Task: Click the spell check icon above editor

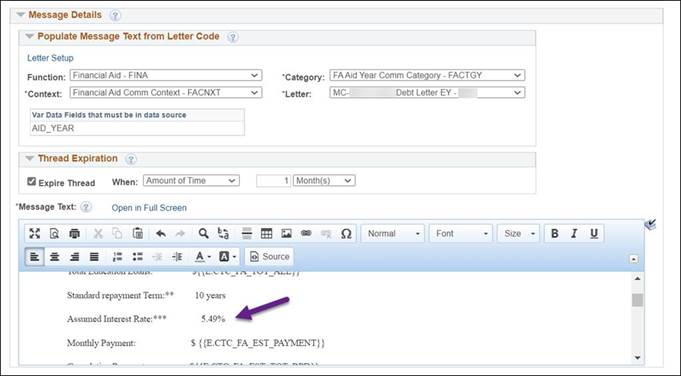Action: click(x=650, y=224)
